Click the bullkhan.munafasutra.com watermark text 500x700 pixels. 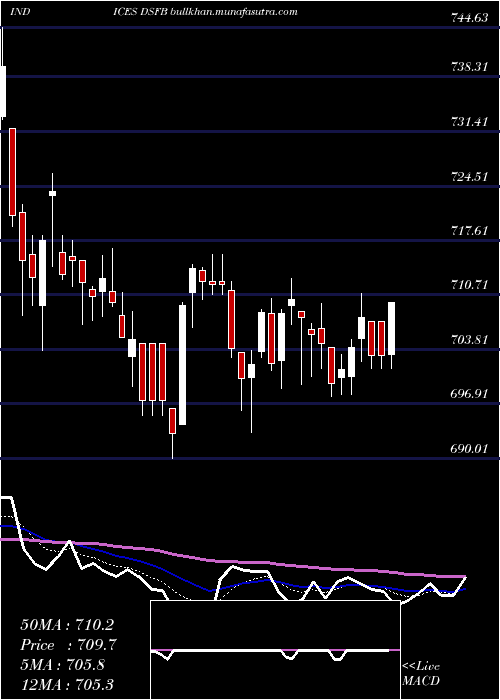tap(234, 12)
